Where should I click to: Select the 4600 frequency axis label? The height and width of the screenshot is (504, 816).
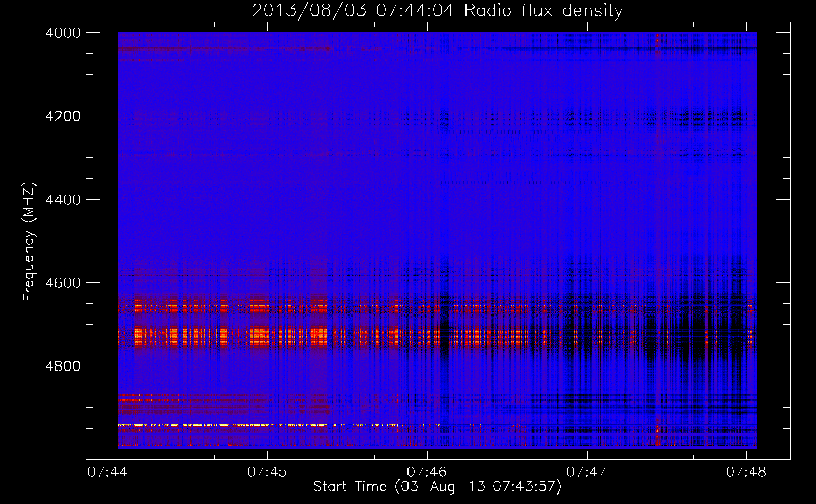click(63, 283)
